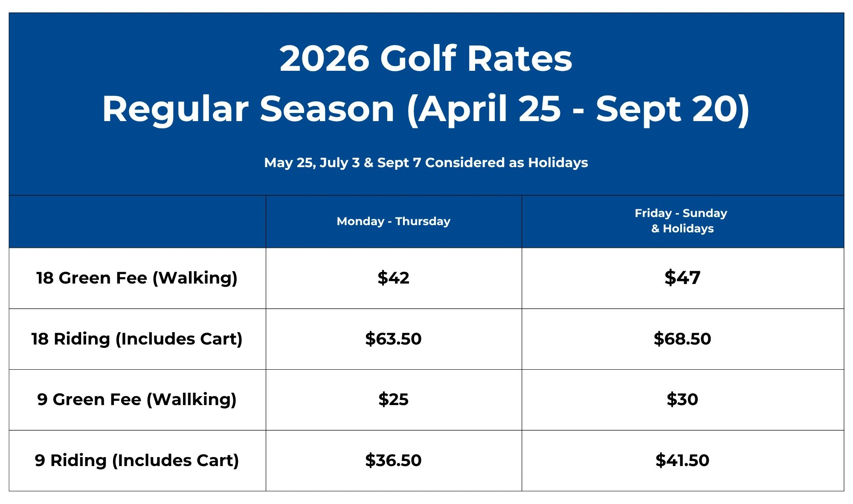This screenshot has height=504, width=853.
Task: Select the Regular Season date range heading
Action: tap(426, 109)
